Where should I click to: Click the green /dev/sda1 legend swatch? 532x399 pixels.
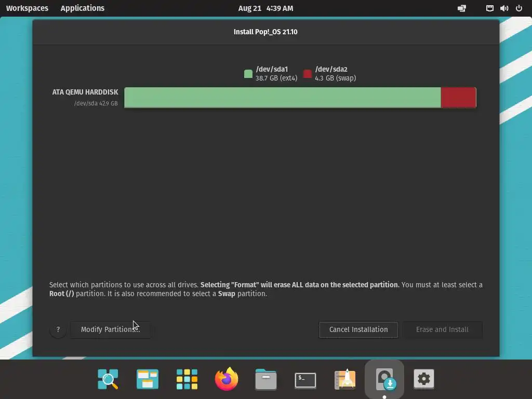coord(248,74)
